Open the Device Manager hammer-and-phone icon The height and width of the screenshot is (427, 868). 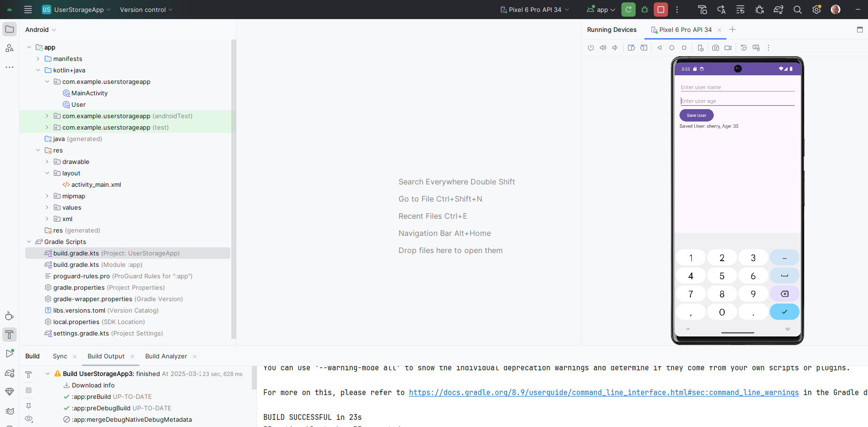pyautogui.click(x=702, y=10)
